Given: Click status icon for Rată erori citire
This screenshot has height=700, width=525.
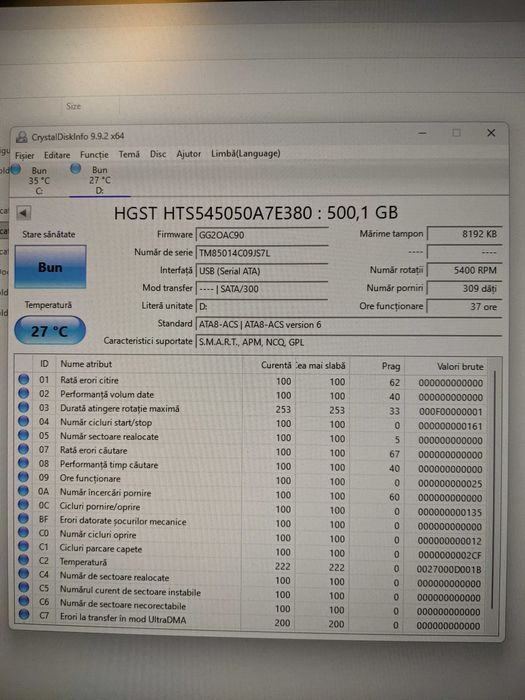Looking at the screenshot, I should point(24,379).
